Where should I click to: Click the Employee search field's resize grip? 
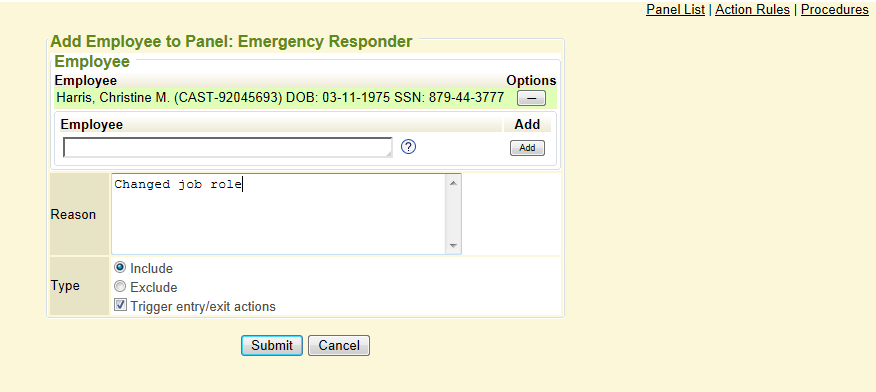coord(389,154)
